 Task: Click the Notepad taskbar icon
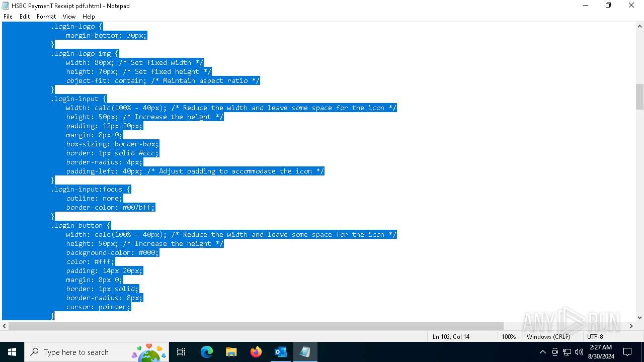(x=305, y=352)
